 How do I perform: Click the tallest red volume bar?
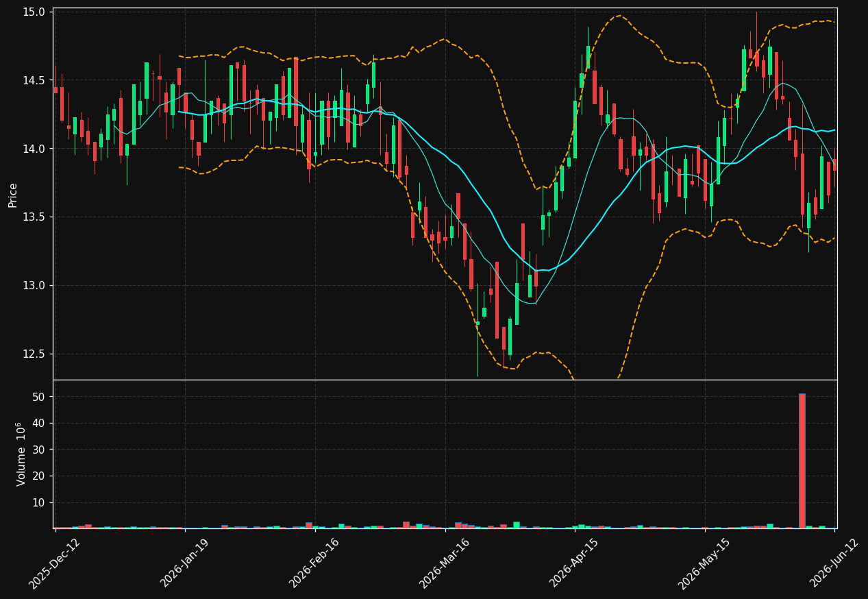tap(802, 461)
